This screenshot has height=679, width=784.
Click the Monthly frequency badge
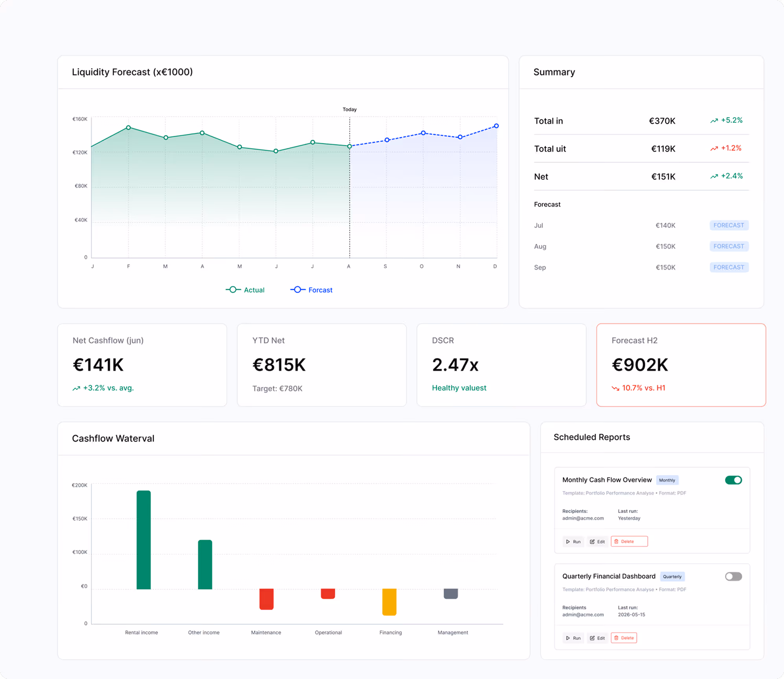tap(667, 480)
